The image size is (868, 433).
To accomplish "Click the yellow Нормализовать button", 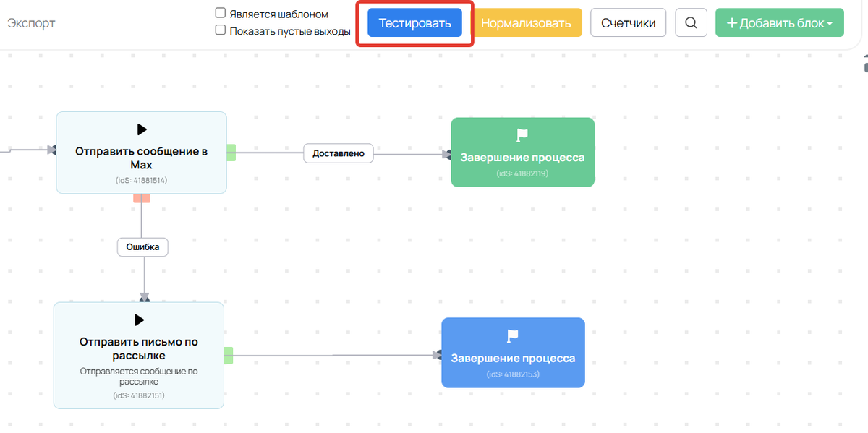I will point(526,23).
